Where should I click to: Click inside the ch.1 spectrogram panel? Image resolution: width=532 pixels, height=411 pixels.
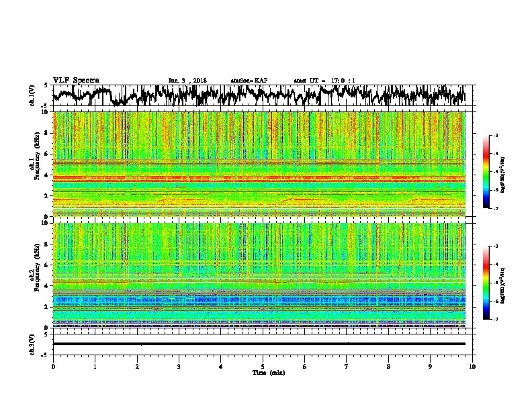tap(259, 164)
